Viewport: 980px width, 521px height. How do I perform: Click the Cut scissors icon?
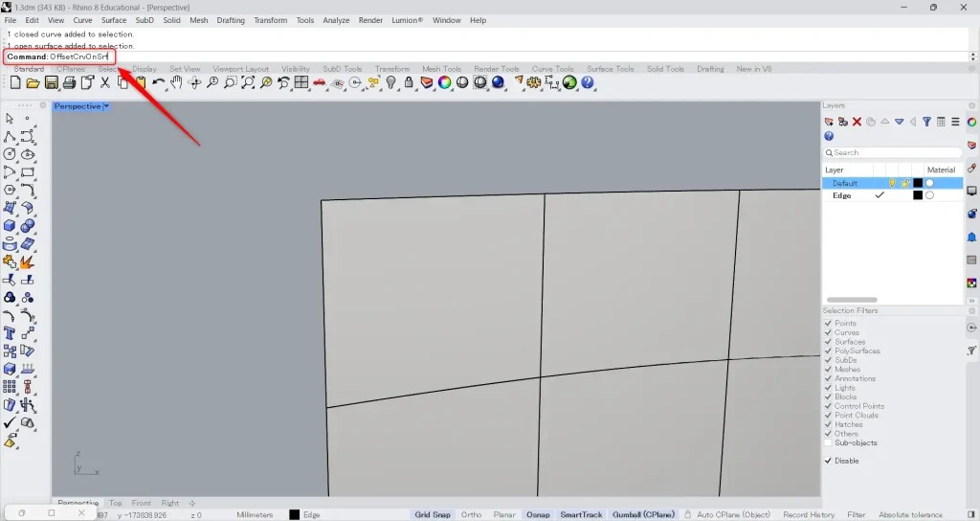pos(105,82)
